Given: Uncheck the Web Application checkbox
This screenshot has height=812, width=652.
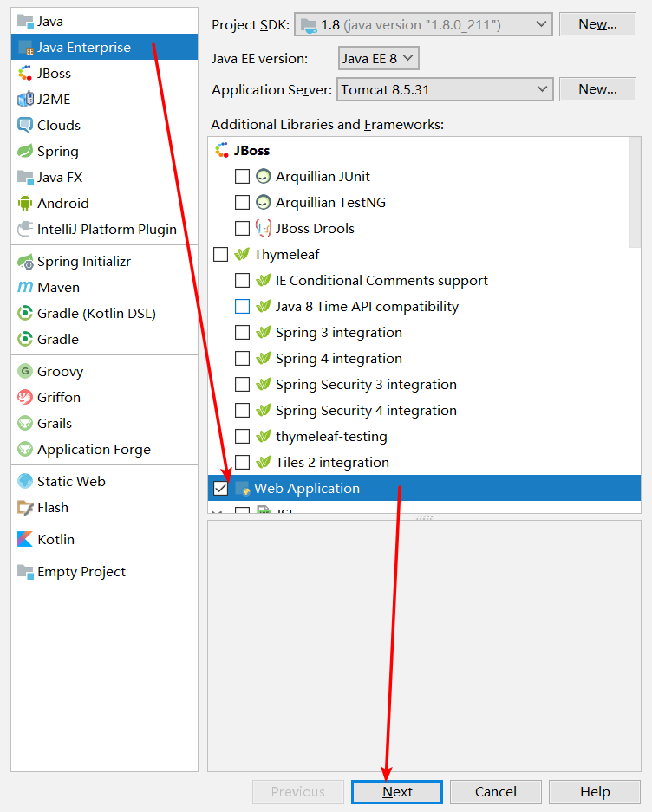Looking at the screenshot, I should [x=220, y=489].
